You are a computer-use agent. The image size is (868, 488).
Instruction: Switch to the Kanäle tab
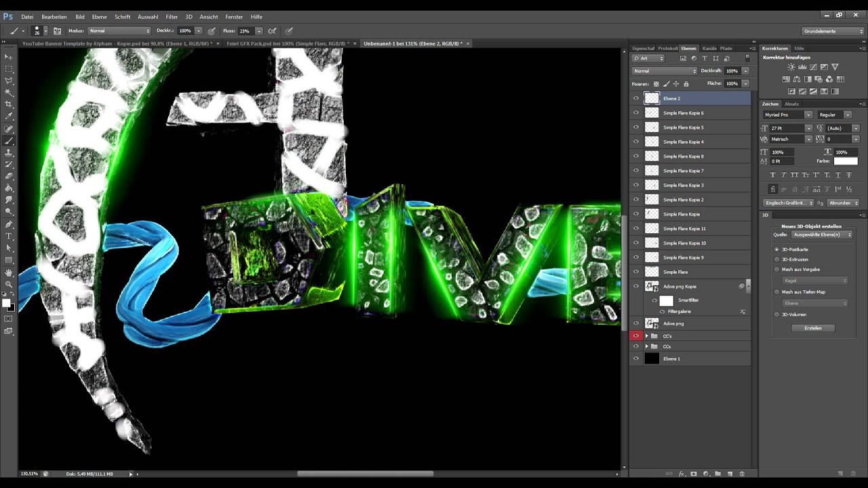coord(709,48)
